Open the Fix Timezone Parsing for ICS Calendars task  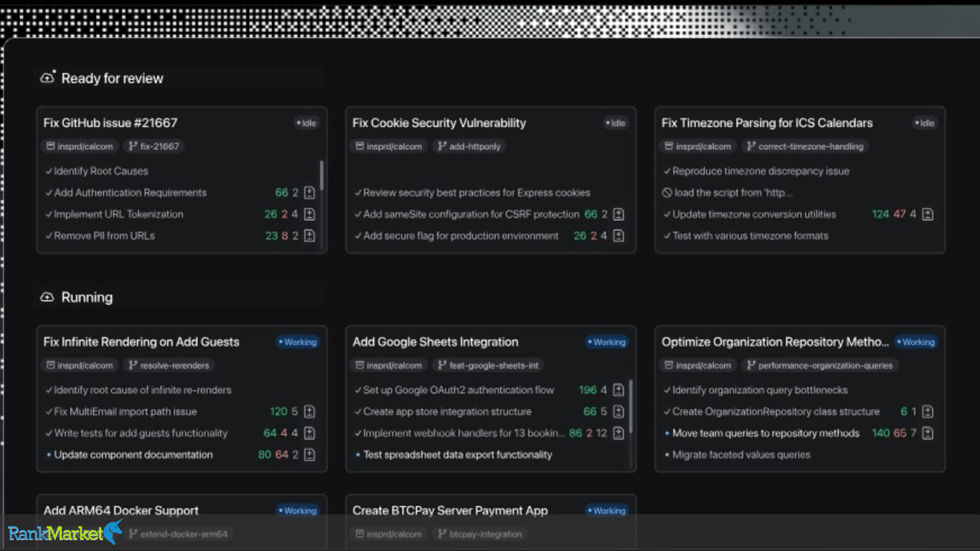coord(767,123)
